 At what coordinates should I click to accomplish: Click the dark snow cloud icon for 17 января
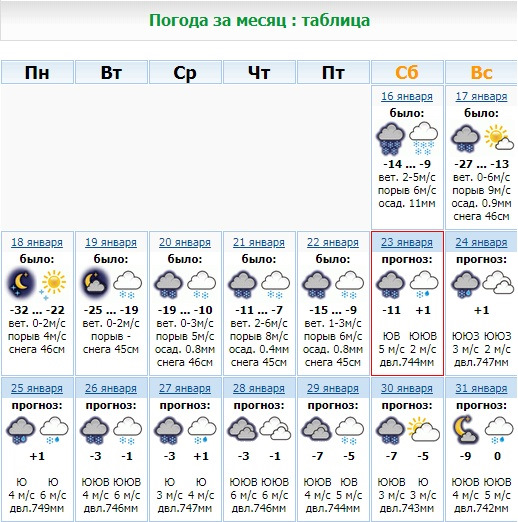coord(465,139)
